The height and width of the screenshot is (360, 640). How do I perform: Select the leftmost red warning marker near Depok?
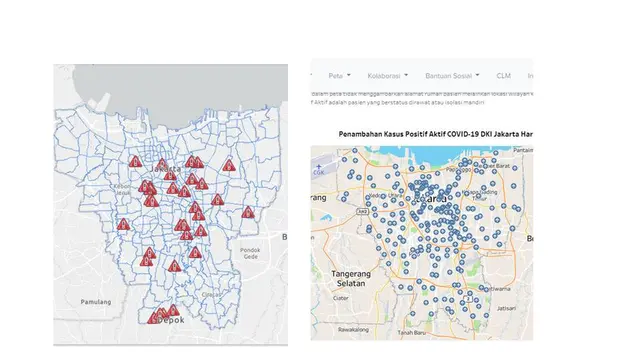click(153, 318)
